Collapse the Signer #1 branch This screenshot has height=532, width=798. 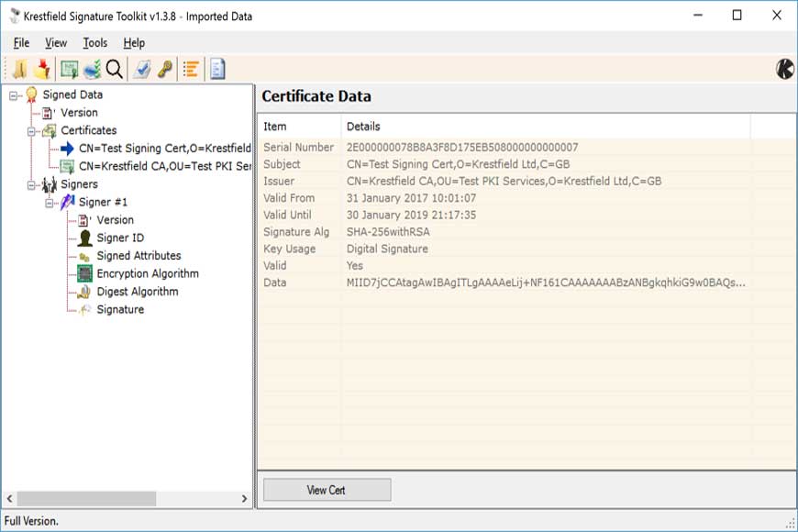click(50, 203)
